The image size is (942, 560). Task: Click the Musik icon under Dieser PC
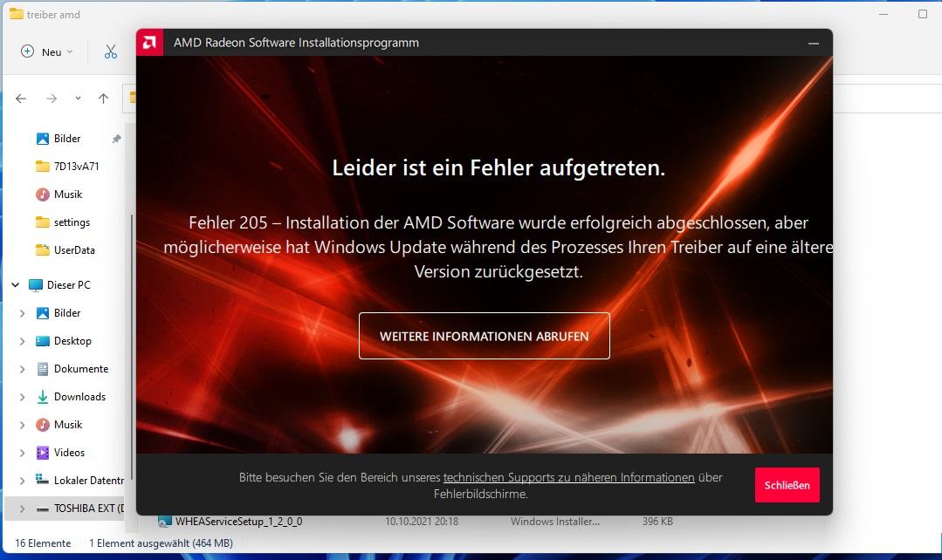click(x=43, y=425)
